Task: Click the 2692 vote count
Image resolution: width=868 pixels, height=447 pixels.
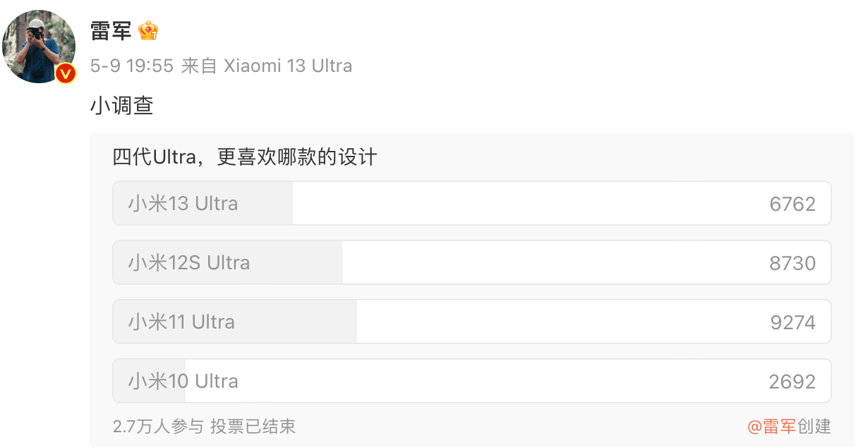Action: 792,382
